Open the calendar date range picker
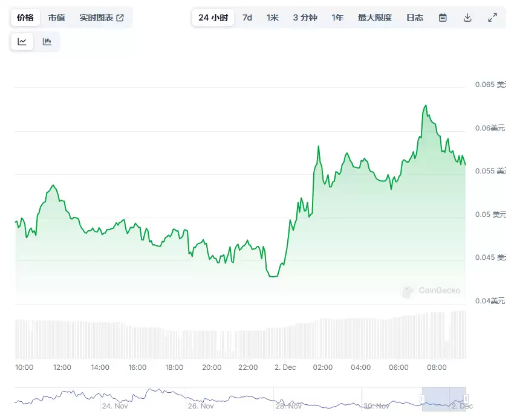The height and width of the screenshot is (420, 514). tap(442, 18)
